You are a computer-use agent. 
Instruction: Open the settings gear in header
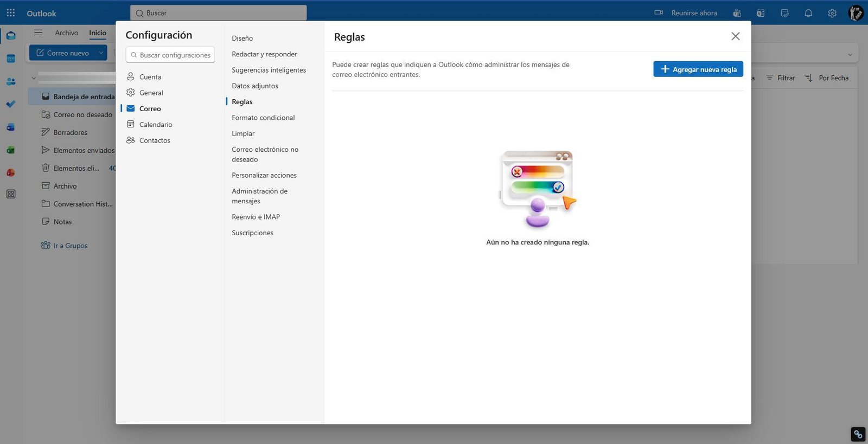coord(832,13)
